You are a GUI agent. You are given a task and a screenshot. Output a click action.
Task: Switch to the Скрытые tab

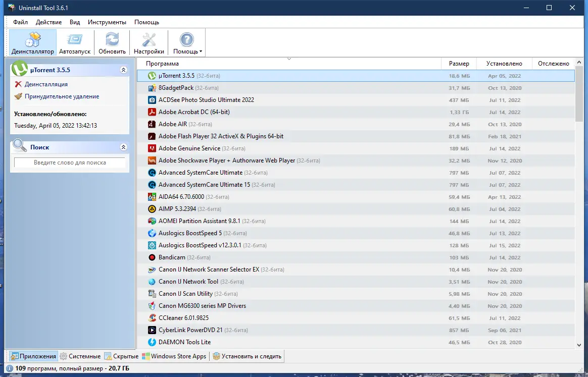pos(122,356)
